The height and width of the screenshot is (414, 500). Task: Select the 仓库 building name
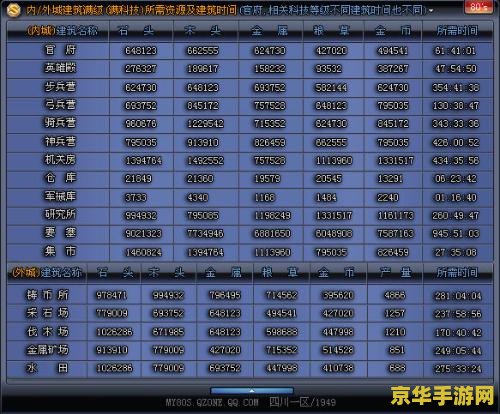click(x=60, y=177)
